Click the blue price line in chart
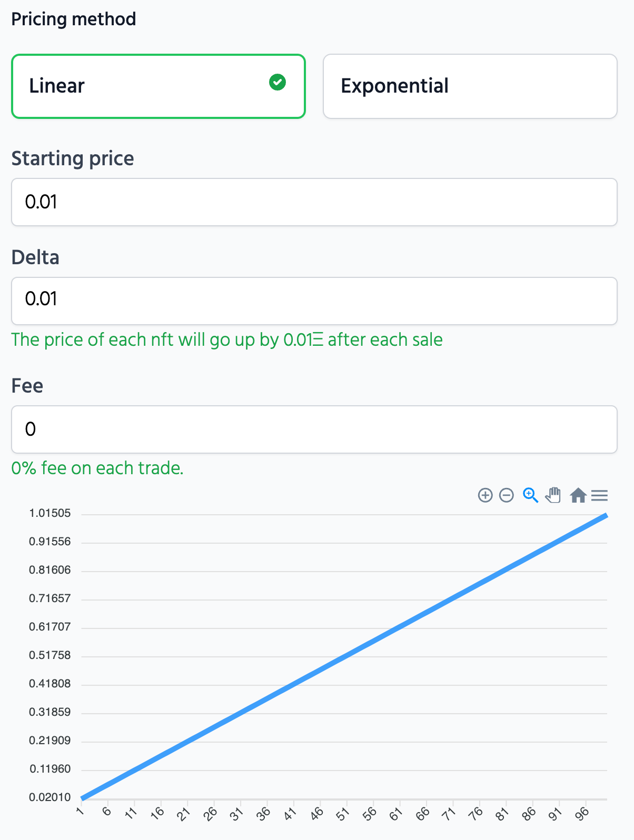 (344, 657)
